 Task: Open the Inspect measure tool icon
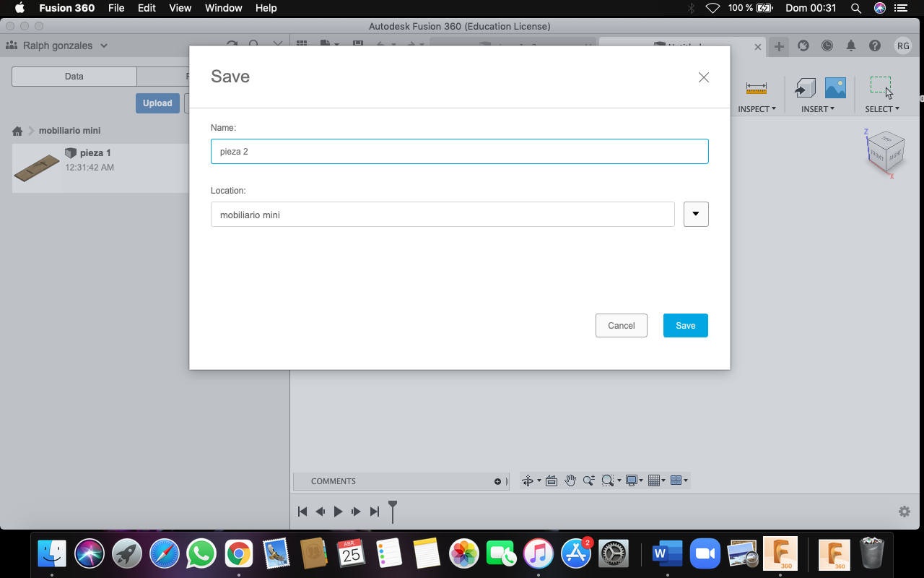click(x=757, y=88)
